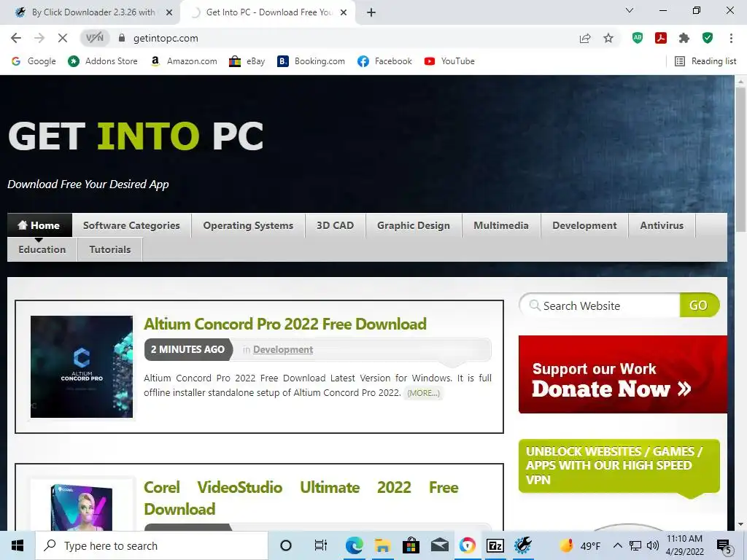Open Chrome three-dot menu
747x560 pixels.
731,38
